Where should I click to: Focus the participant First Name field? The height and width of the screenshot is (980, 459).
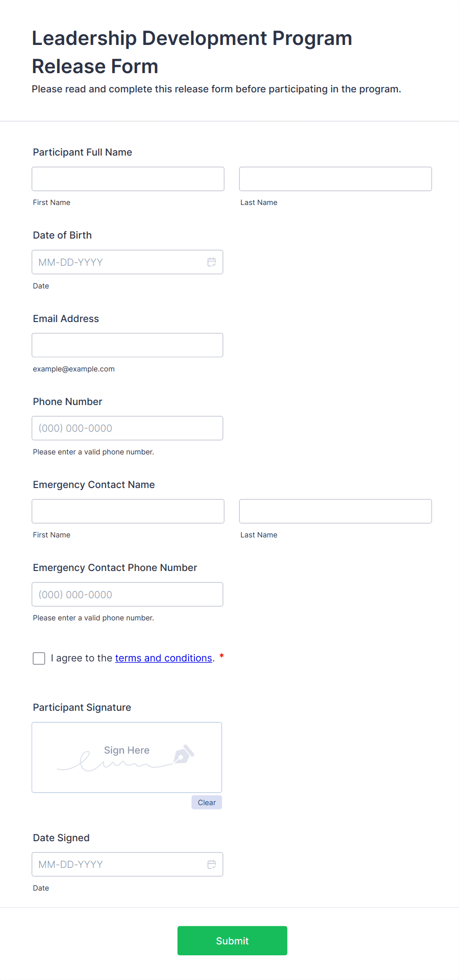(128, 179)
